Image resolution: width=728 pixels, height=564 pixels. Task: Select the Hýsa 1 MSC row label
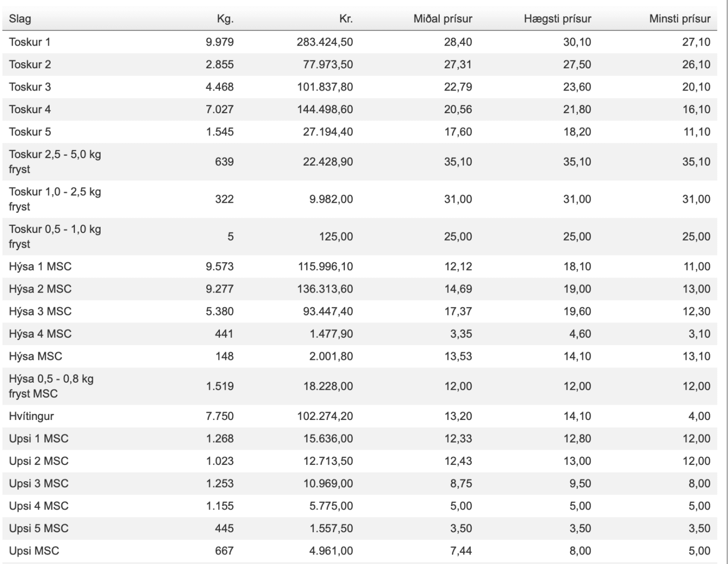pos(40,266)
